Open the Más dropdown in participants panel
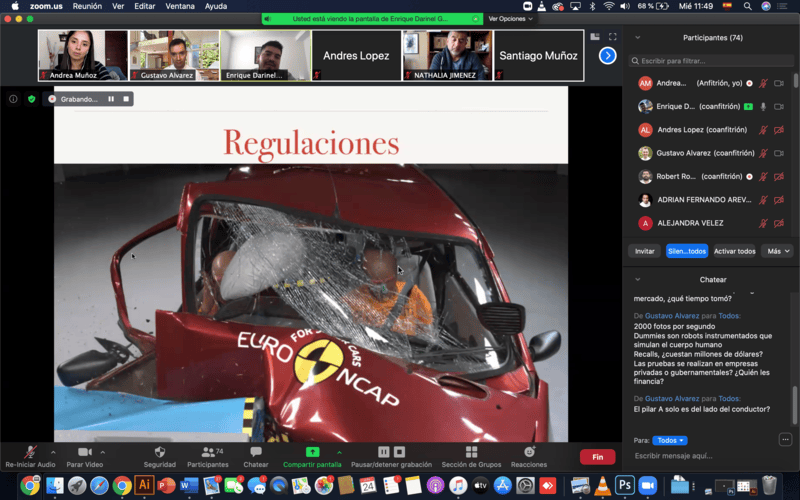The height and width of the screenshot is (500, 800). point(778,251)
